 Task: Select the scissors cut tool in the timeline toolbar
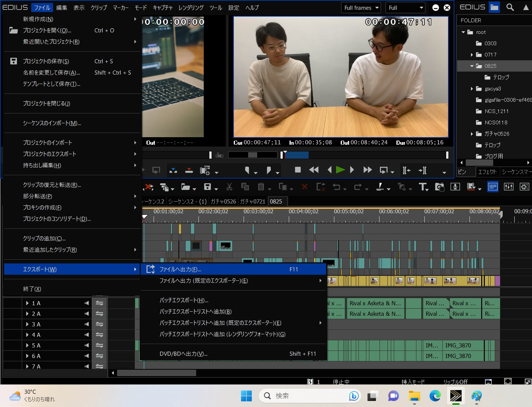click(229, 187)
